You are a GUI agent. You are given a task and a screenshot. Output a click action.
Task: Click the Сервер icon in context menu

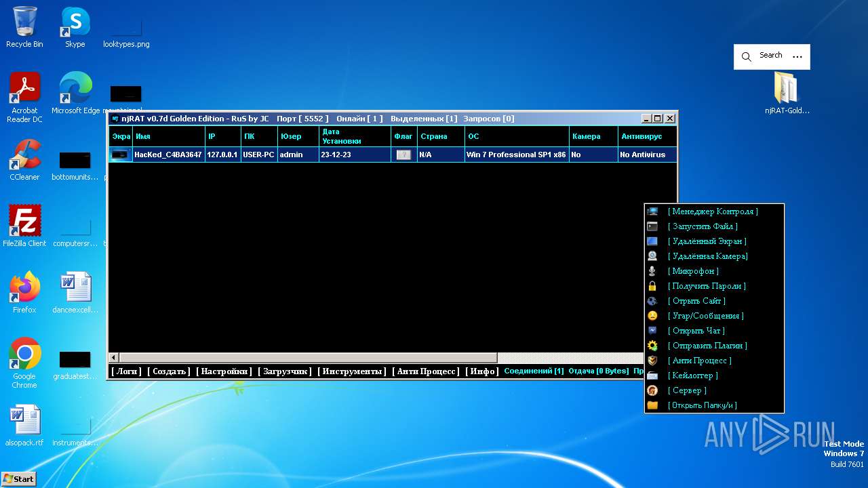652,390
